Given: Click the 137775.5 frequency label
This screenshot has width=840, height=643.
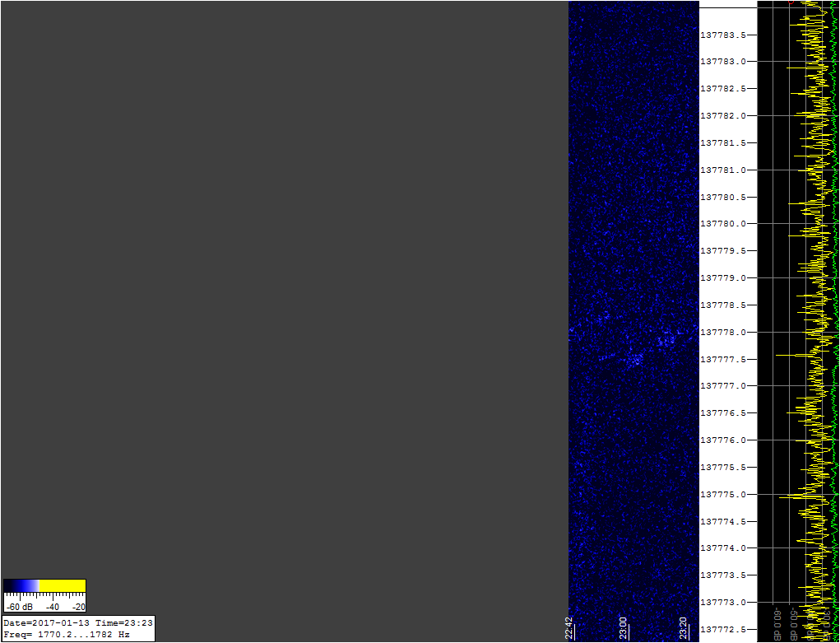Looking at the screenshot, I should pos(724,468).
